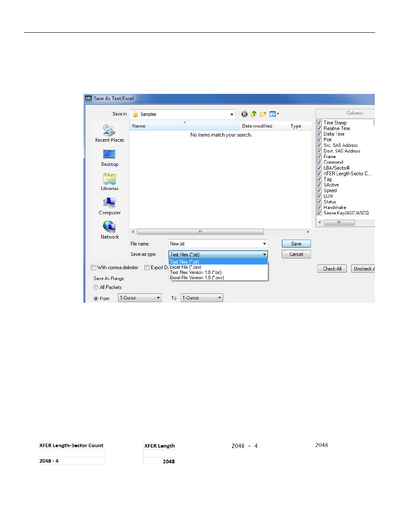Image resolution: width=411 pixels, height=532 pixels.
Task: Expand the File name dropdown
Action: (265, 244)
